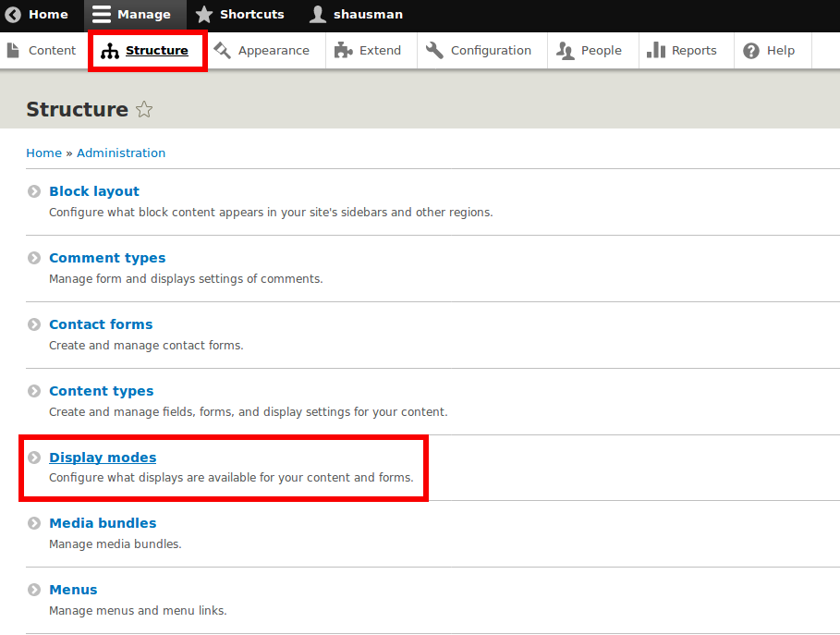Click the Structure page heading

(77, 109)
